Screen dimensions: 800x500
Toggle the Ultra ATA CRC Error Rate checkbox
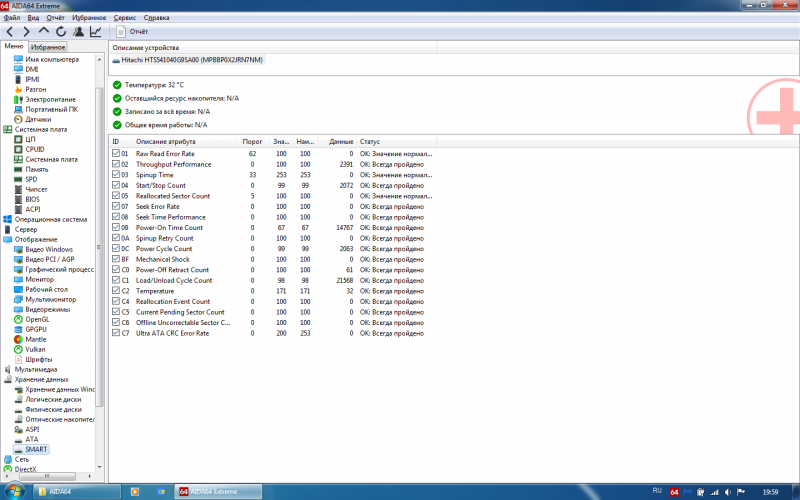(x=115, y=333)
